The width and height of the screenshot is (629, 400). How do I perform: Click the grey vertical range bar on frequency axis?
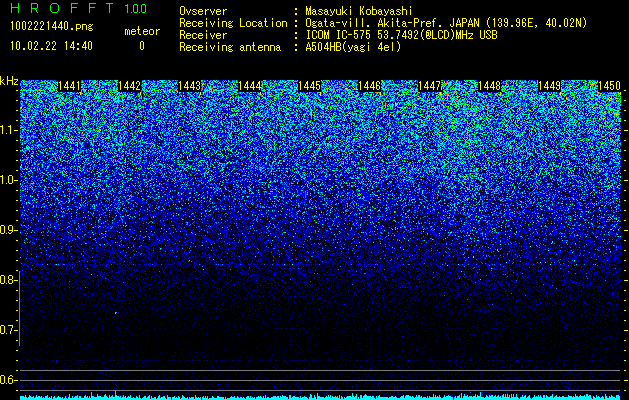[19, 308]
